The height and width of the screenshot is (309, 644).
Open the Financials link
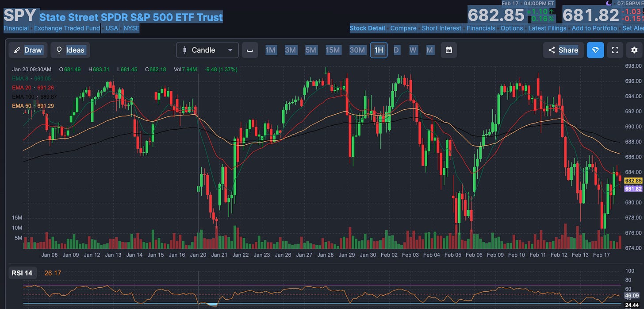point(481,28)
